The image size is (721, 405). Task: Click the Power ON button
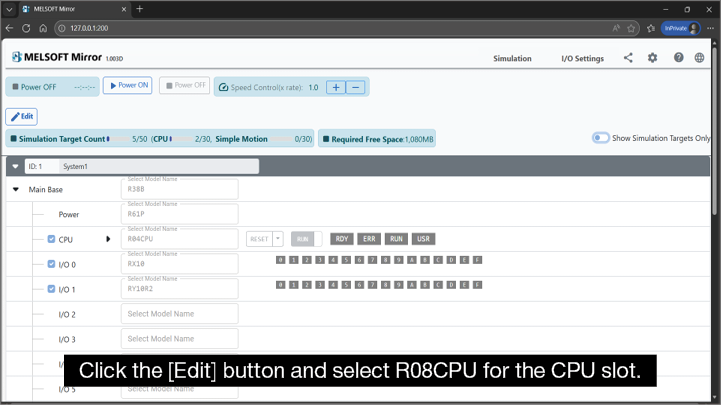[x=127, y=86]
